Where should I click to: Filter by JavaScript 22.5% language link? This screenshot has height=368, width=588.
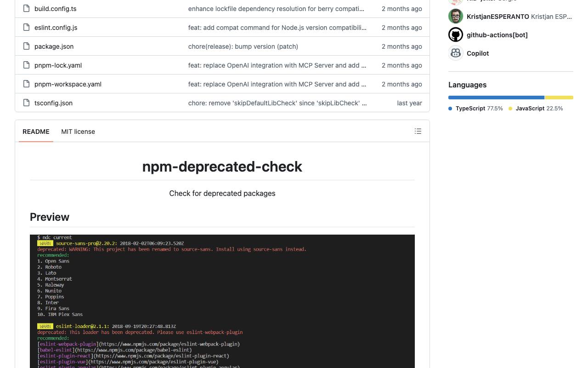point(536,109)
